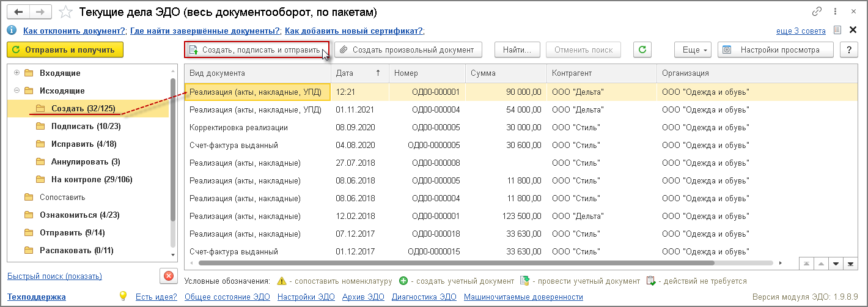868x307 pixels.
Task: Open the tips list icon next to 'еще 3 совета'
Action: point(837,30)
